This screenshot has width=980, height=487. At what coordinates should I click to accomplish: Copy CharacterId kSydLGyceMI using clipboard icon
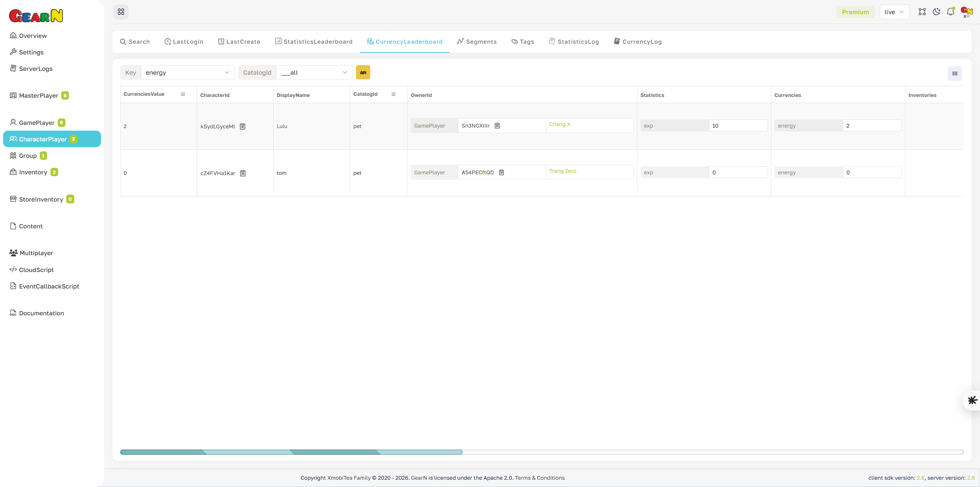pos(243,126)
